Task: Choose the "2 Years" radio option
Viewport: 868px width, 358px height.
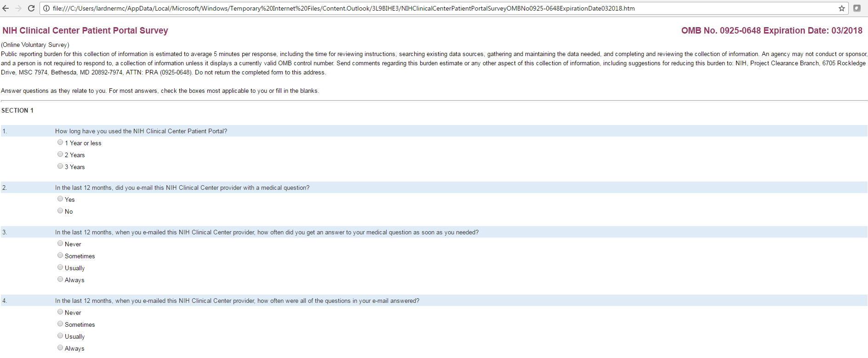Action: [60, 154]
